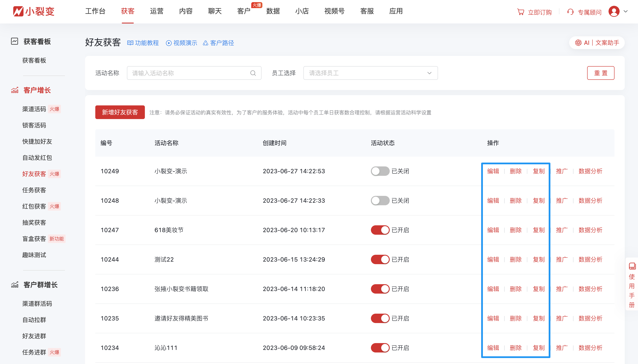
Task: Click the 专属顾问 headset icon
Action: pos(571,12)
